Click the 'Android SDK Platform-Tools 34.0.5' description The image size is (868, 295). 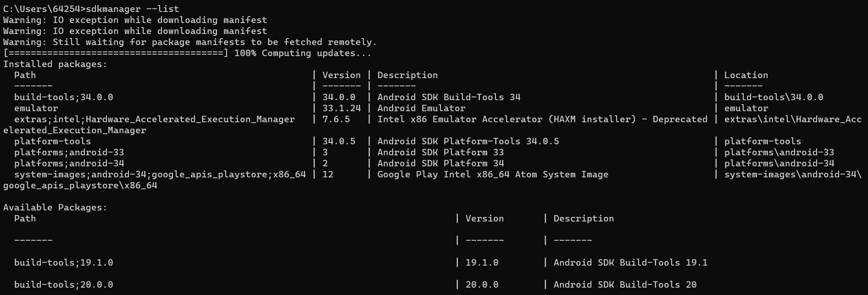tap(468, 141)
